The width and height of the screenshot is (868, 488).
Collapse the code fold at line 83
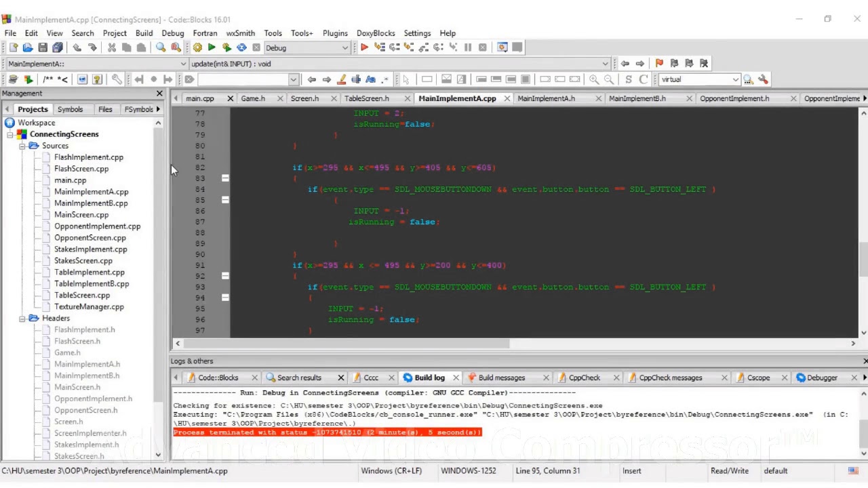pyautogui.click(x=225, y=178)
